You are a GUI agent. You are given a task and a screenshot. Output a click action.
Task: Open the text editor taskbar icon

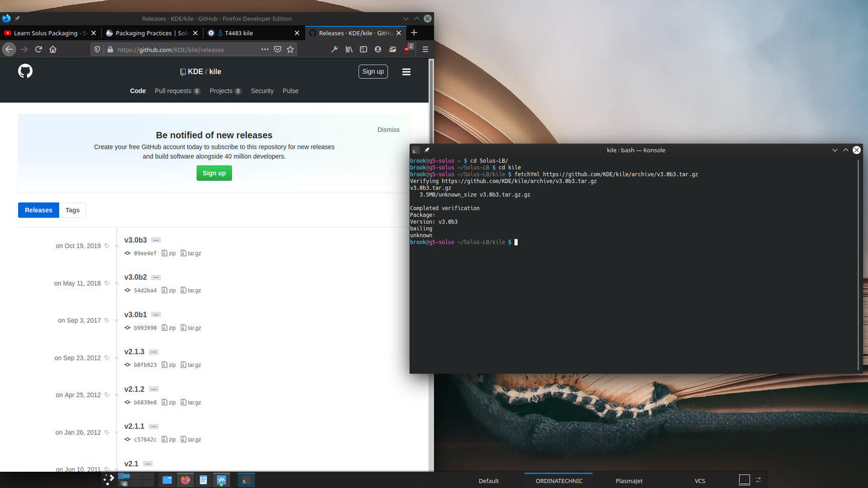click(203, 480)
